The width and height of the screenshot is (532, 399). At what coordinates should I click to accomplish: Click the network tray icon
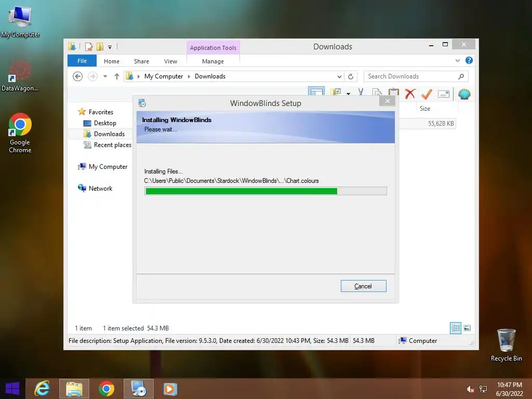point(483,389)
